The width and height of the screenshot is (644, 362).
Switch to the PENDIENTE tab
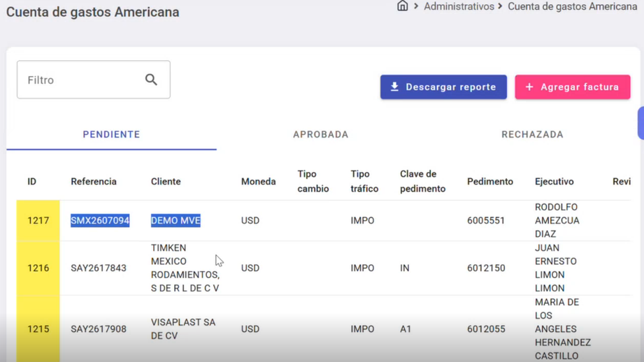click(x=111, y=135)
